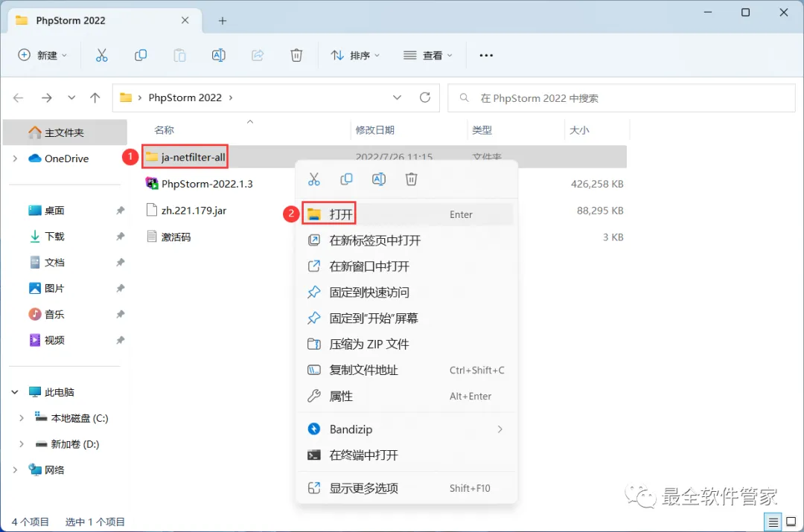Click the Rename icon in the top toolbar
Viewport: 804px width, 532px height.
(x=218, y=55)
